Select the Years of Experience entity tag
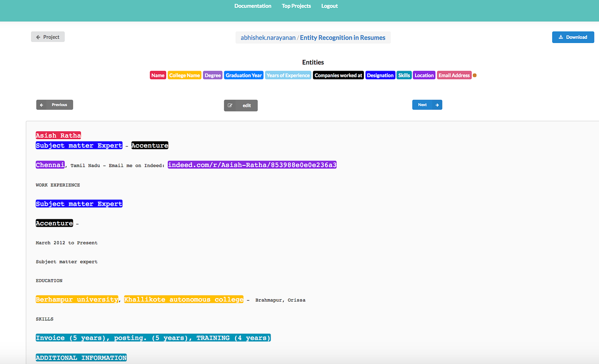The image size is (599, 364). coord(288,75)
